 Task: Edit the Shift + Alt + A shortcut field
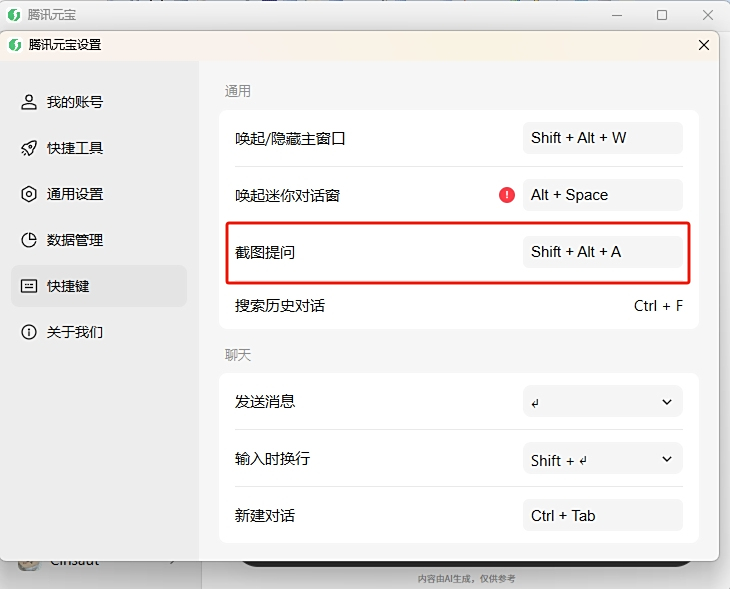(x=602, y=252)
